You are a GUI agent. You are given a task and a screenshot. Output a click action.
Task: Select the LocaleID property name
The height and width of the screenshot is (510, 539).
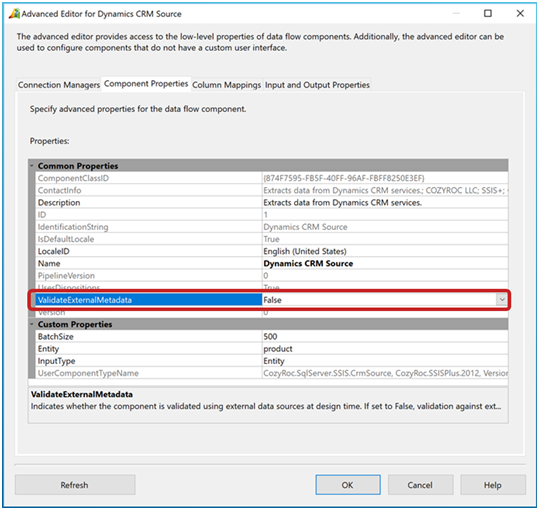54,251
